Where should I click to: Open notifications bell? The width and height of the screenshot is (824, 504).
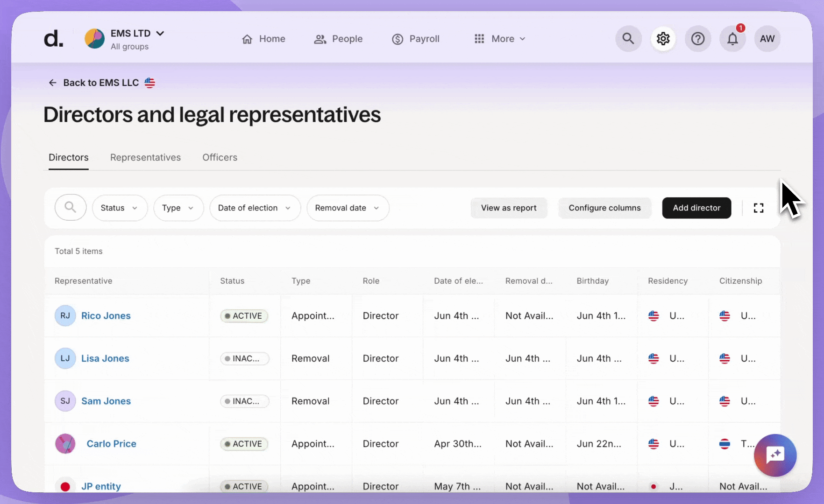tap(732, 39)
